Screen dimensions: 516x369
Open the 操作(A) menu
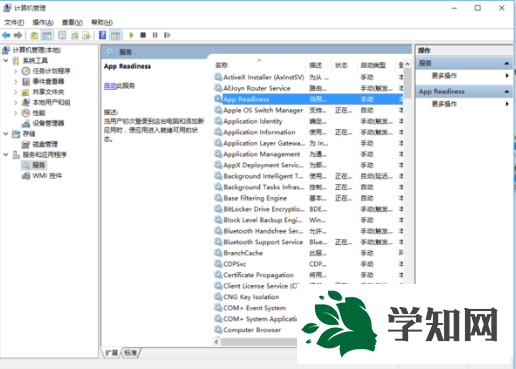pos(43,22)
